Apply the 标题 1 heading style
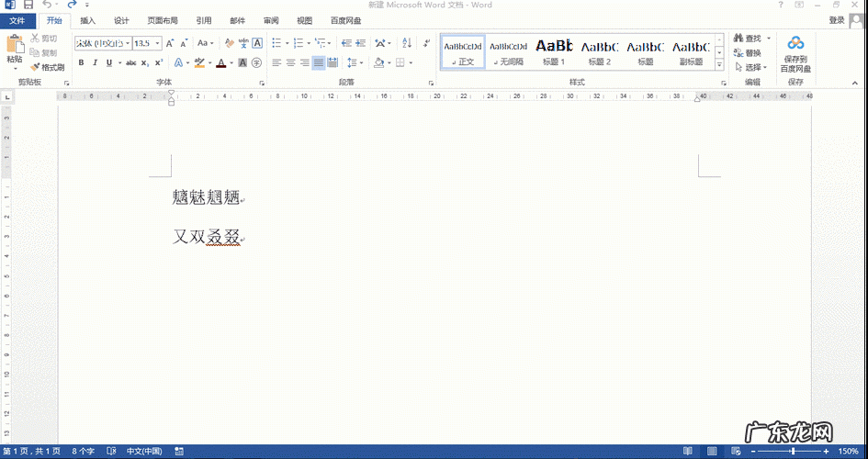Image resolution: width=868 pixels, height=459 pixels. click(x=554, y=50)
